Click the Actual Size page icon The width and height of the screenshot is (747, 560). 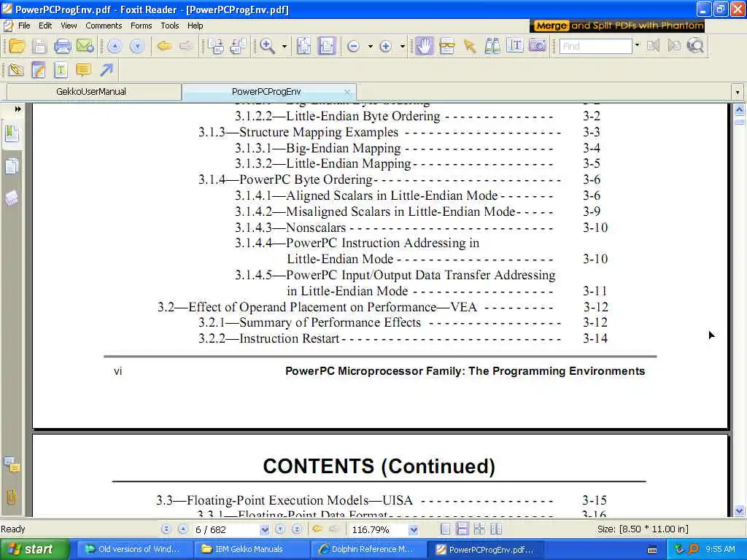304,46
